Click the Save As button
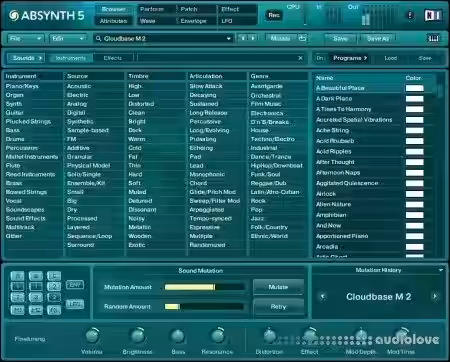 (378, 39)
